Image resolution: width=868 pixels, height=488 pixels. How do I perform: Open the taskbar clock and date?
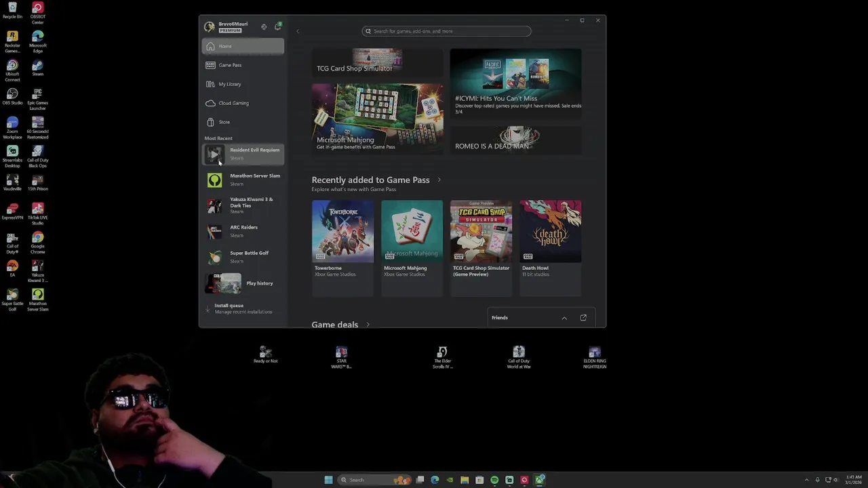point(854,480)
